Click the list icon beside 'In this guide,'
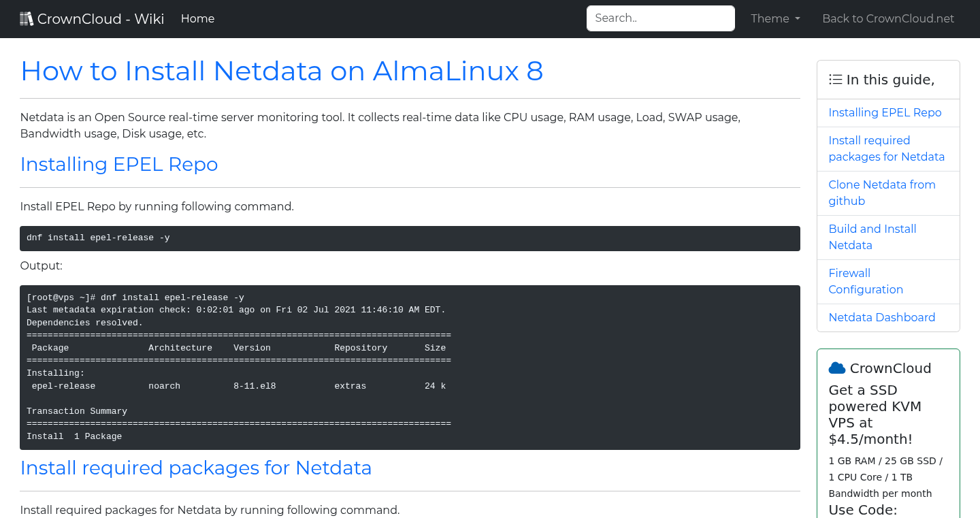 click(835, 79)
